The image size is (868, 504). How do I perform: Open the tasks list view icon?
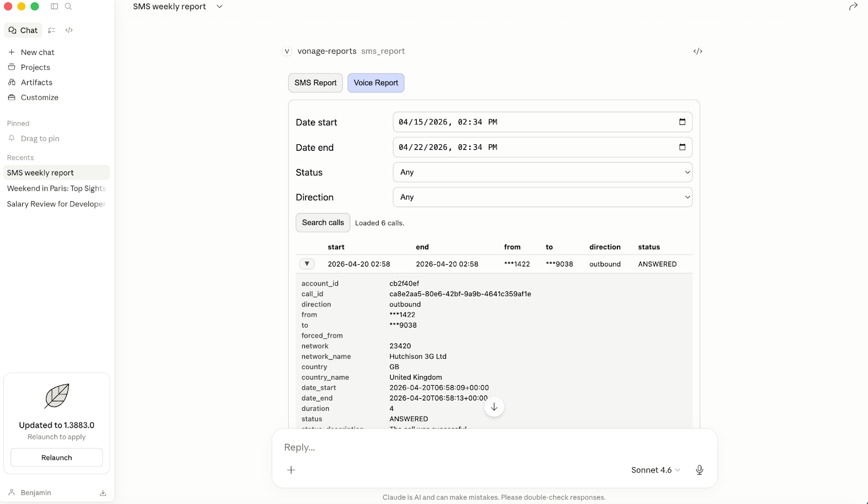(x=52, y=30)
